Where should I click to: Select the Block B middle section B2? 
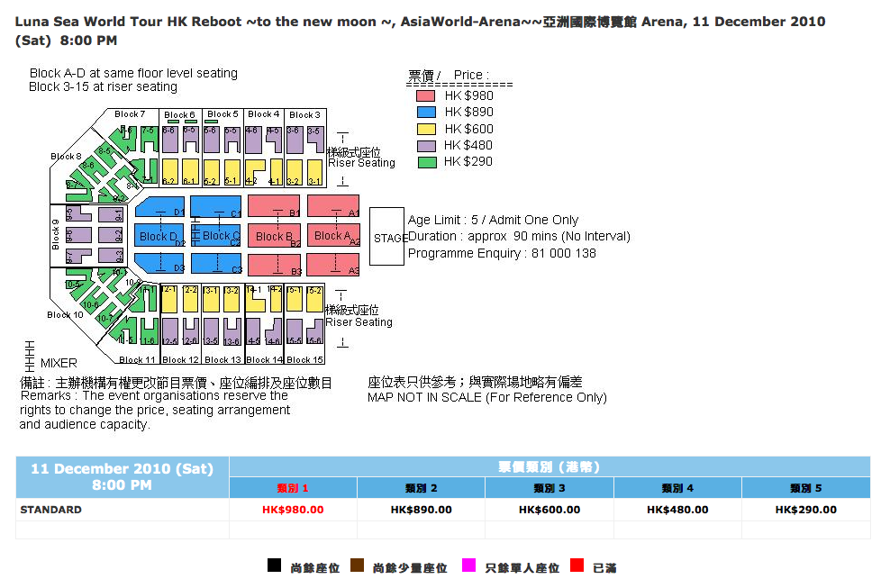point(274,236)
